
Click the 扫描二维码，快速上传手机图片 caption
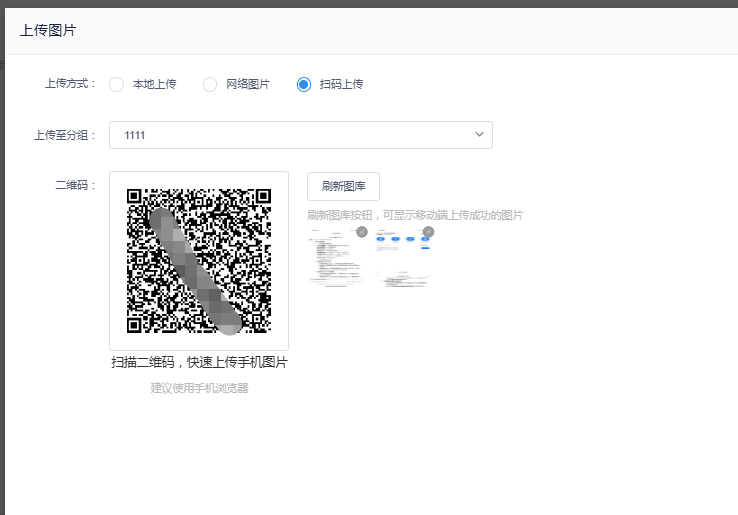[x=199, y=362]
